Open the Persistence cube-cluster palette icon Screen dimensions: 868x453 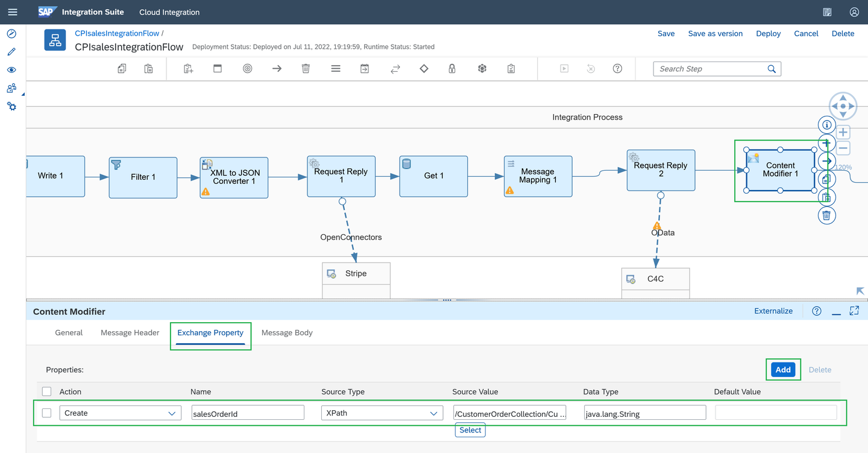click(x=482, y=69)
